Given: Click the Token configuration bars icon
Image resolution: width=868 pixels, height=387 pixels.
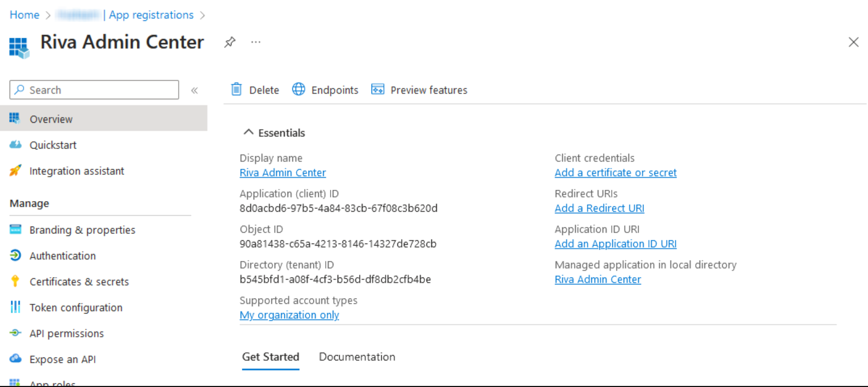Looking at the screenshot, I should click(16, 307).
